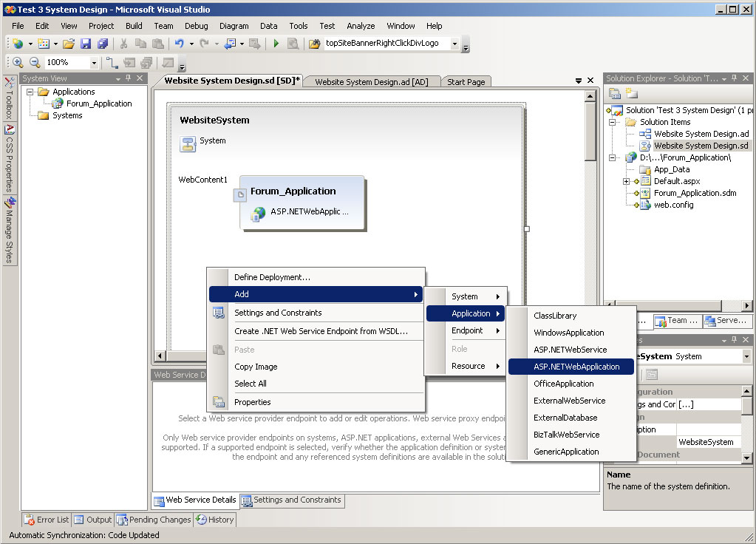Click the Forum_Application globe icon in the diagram
Screen dimensions: 756x544
[x=259, y=213]
